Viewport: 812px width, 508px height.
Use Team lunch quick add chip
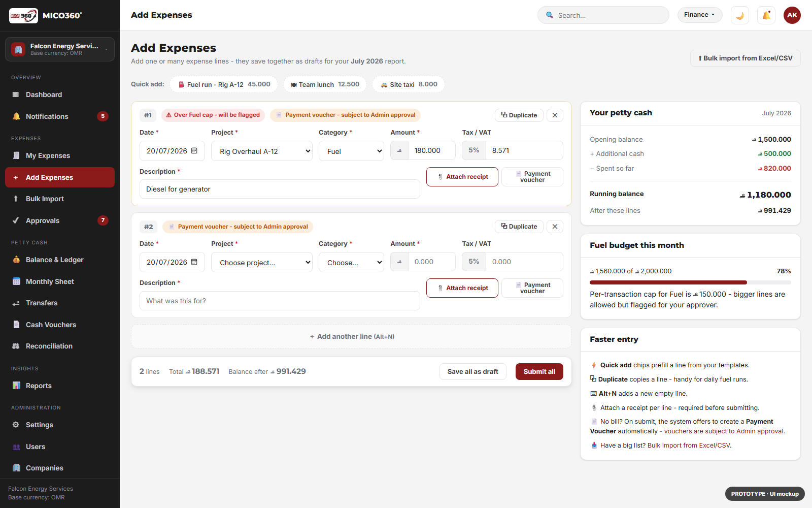(x=325, y=84)
